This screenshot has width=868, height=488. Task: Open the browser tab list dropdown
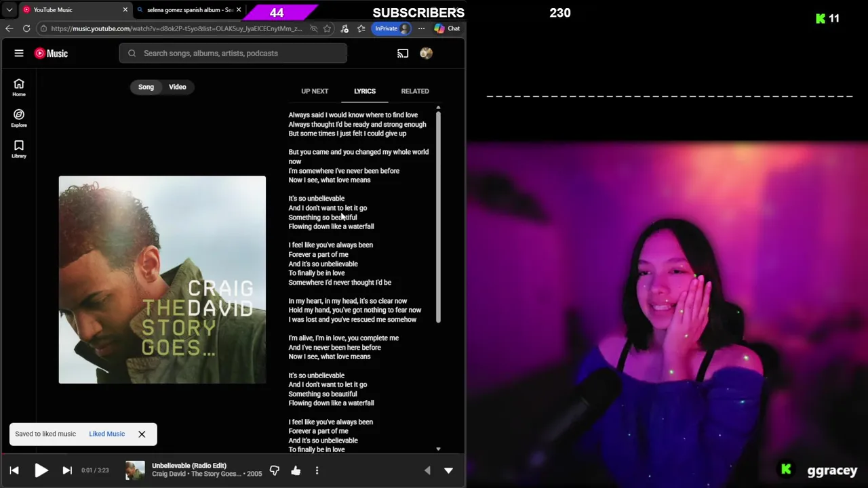[x=9, y=9]
